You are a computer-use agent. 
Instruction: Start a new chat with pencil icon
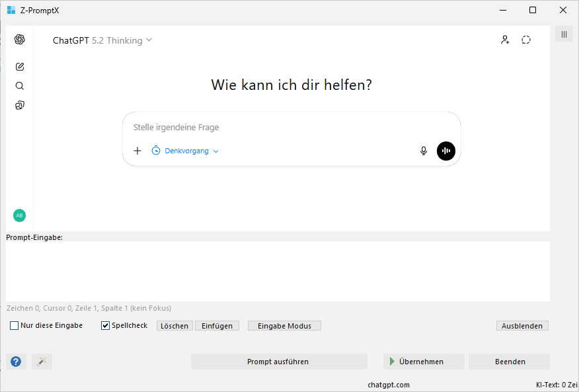coord(20,67)
